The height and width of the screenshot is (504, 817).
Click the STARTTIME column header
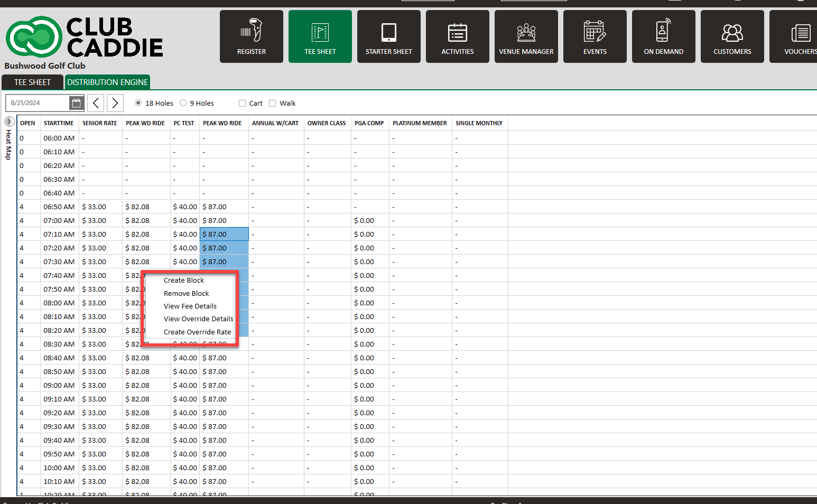(59, 123)
